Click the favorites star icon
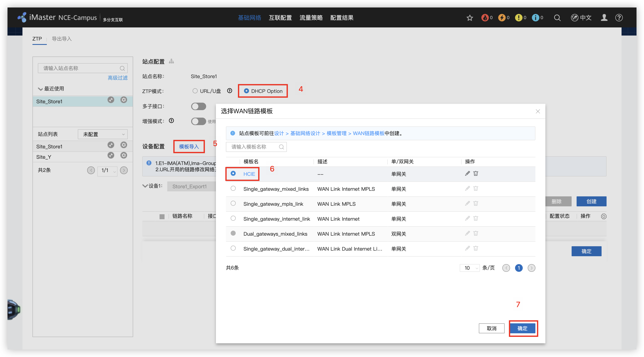 (470, 18)
